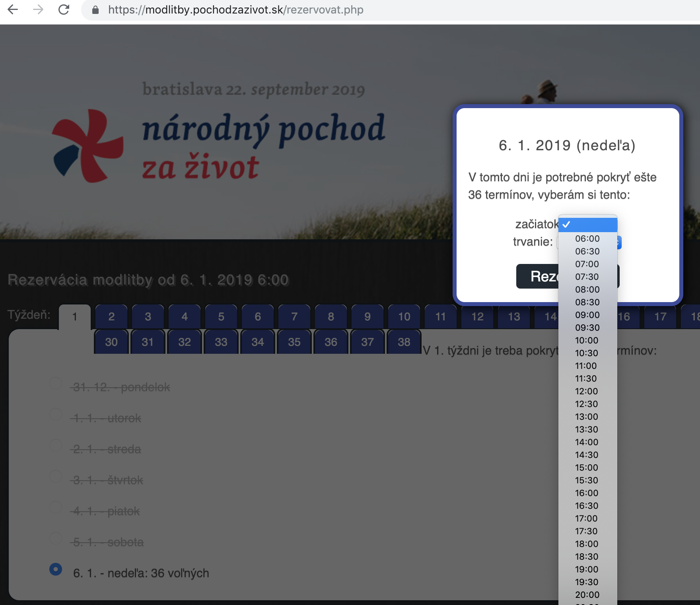Choose the blank checked dropdown option

click(587, 225)
